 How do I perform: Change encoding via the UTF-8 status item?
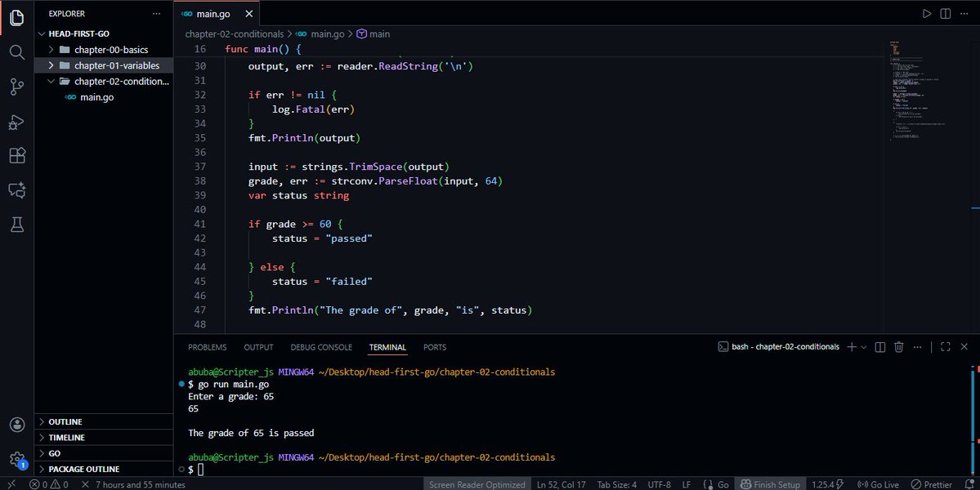pyautogui.click(x=660, y=484)
